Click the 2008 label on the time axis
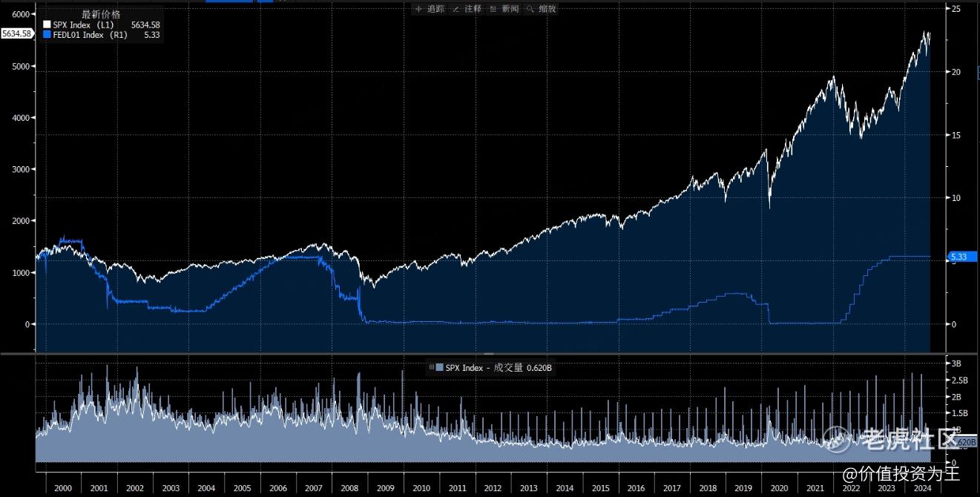980x497 pixels. tap(349, 489)
